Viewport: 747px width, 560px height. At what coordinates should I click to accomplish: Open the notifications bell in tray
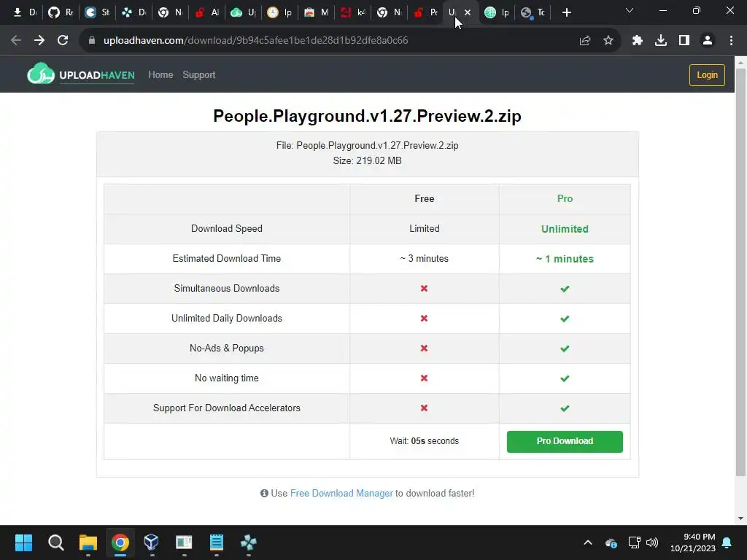tap(727, 542)
